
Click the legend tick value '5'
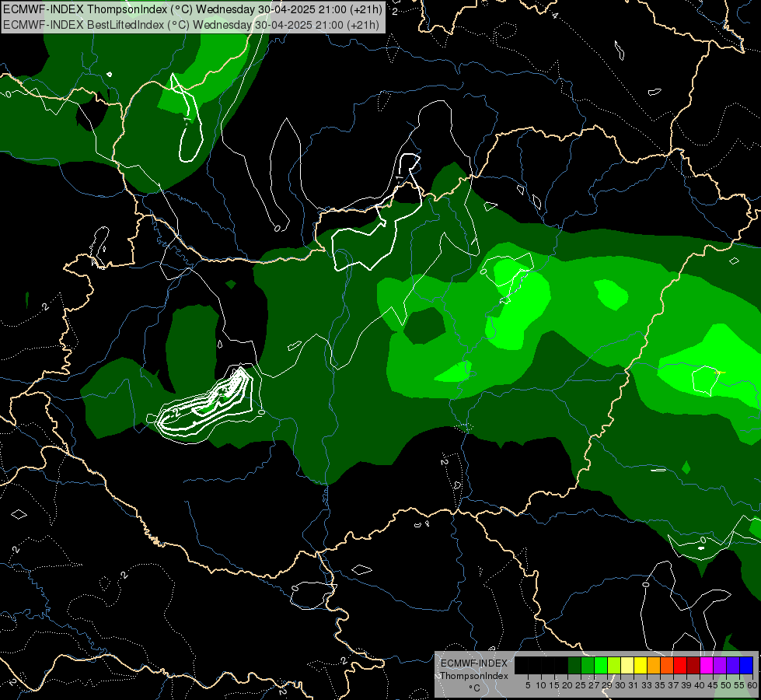(528, 685)
